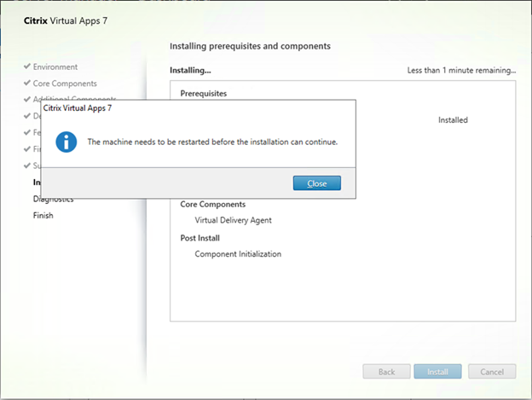Click the 'Installing...' status label
532x400 pixels.
click(190, 70)
